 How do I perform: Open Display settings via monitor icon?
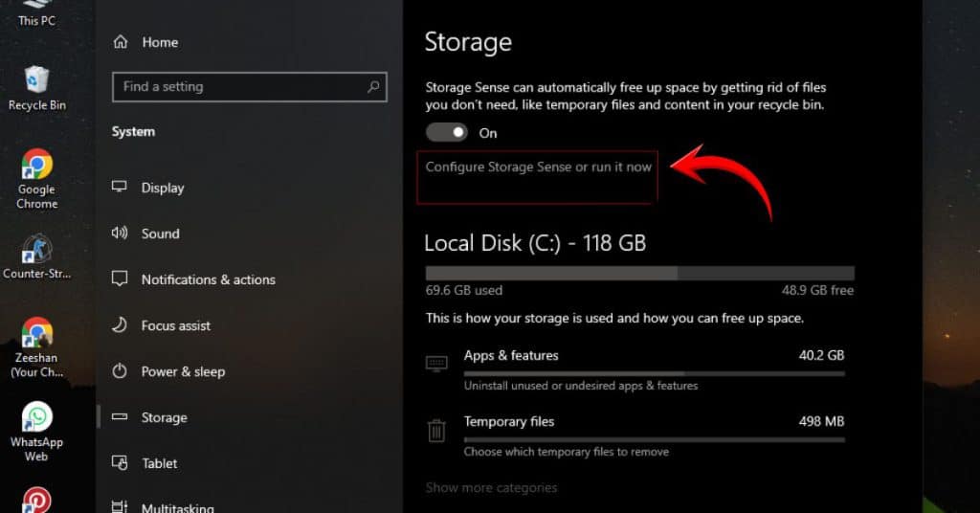(121, 188)
